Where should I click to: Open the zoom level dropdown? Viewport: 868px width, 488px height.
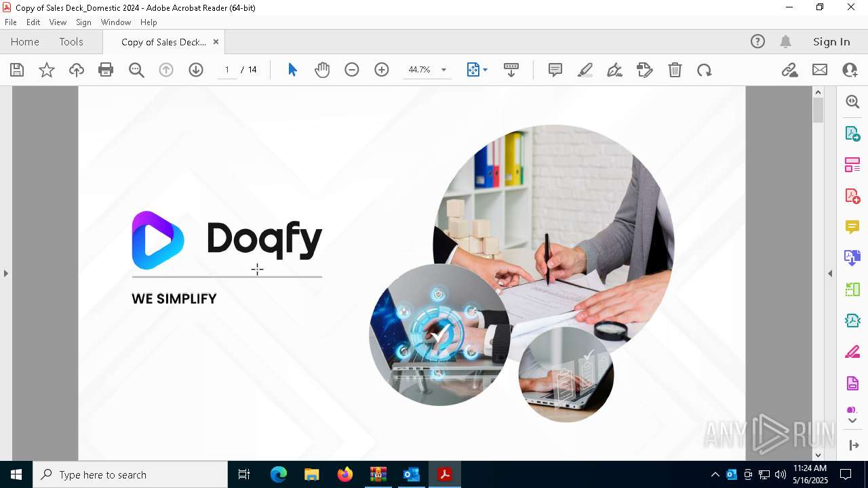[443, 70]
